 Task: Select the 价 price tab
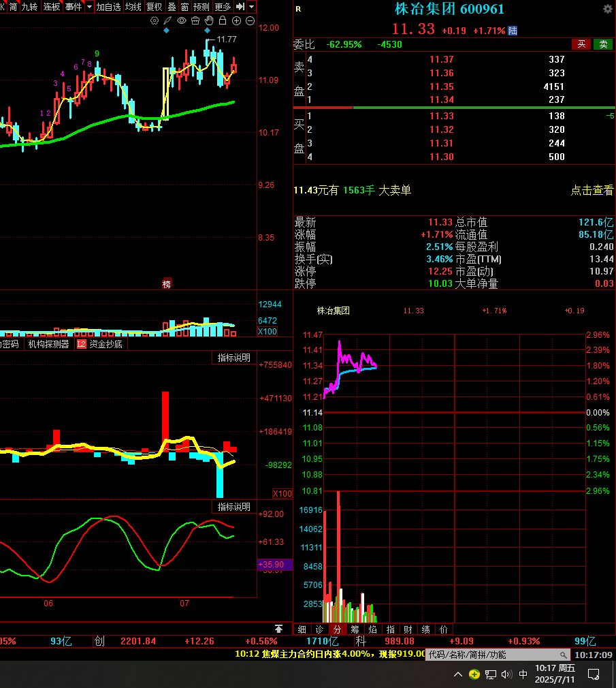coord(443,629)
